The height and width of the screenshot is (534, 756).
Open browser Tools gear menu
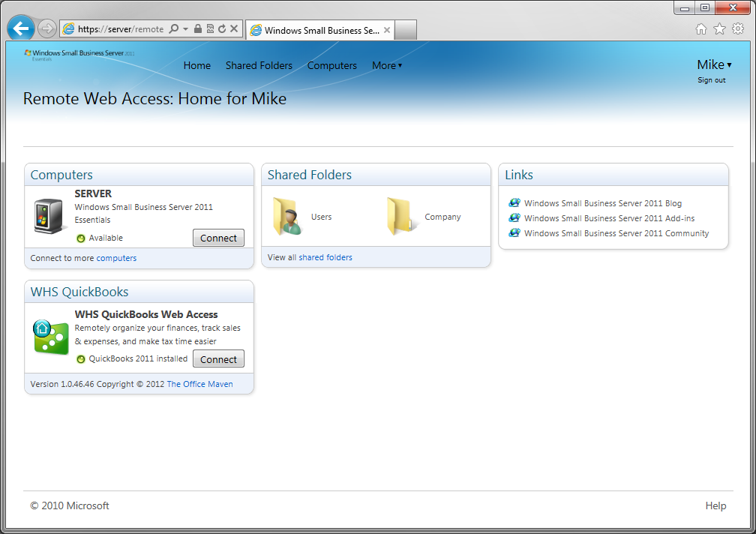[x=738, y=29]
